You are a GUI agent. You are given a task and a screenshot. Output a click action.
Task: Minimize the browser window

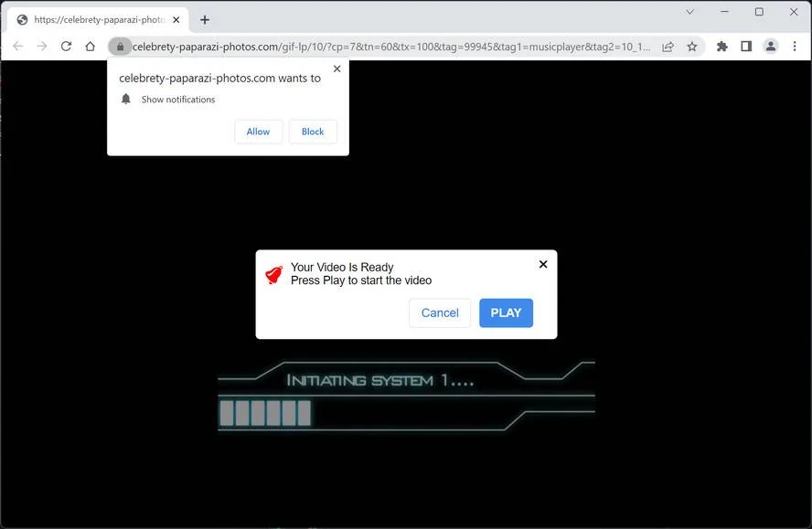coord(724,11)
